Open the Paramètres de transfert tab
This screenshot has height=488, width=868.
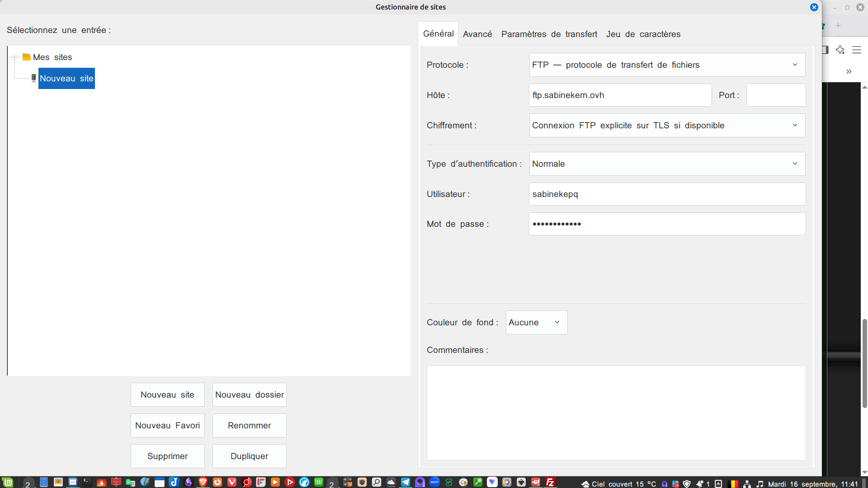[x=549, y=34]
